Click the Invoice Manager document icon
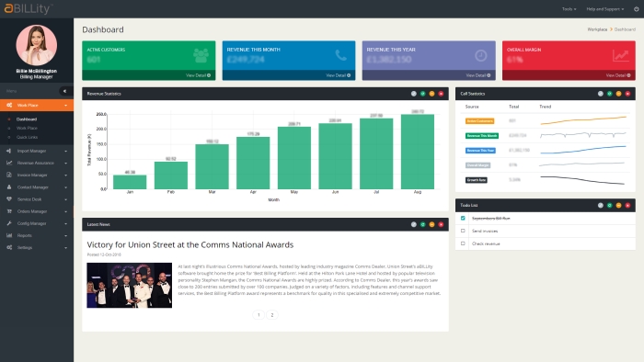The image size is (644, 362). 9,175
